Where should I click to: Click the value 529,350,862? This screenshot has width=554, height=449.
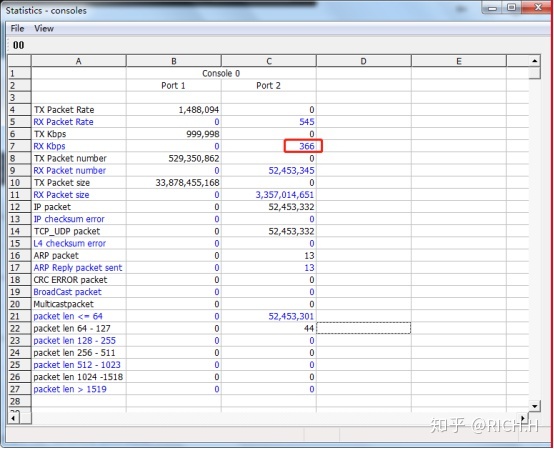194,158
